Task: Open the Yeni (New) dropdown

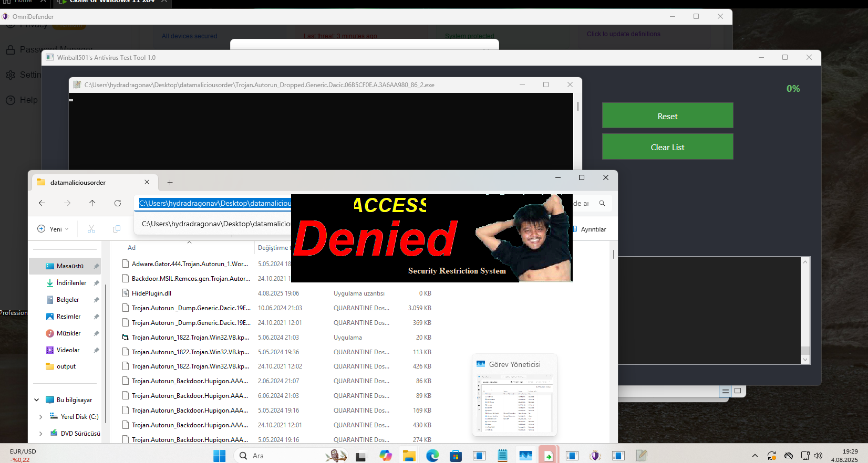Action: click(53, 229)
